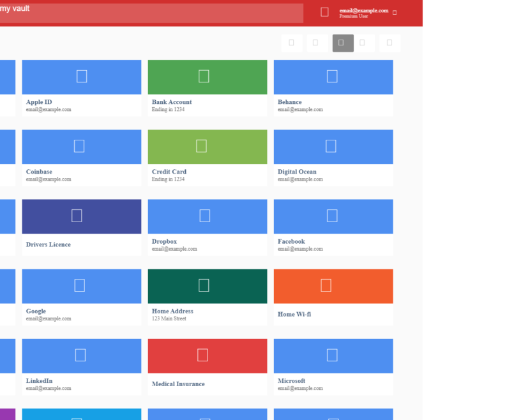This screenshot has width=530, height=420.
Task: Open the Home Address tile icon
Action: tap(204, 285)
